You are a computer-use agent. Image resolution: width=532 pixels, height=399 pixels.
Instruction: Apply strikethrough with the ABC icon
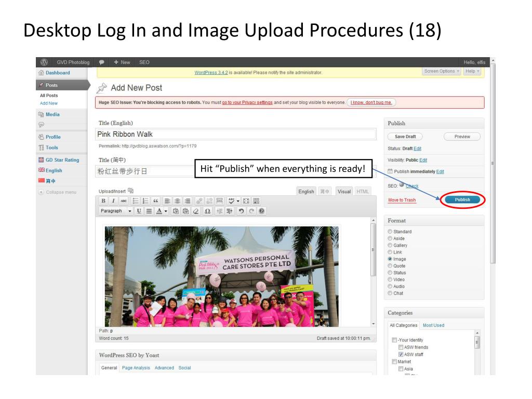click(x=124, y=201)
